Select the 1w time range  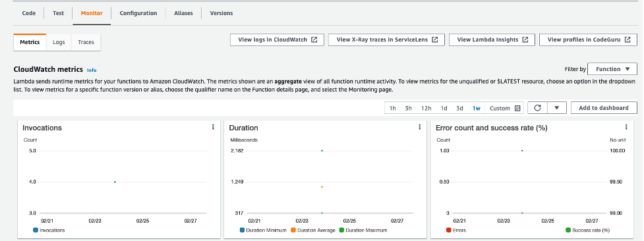click(477, 109)
